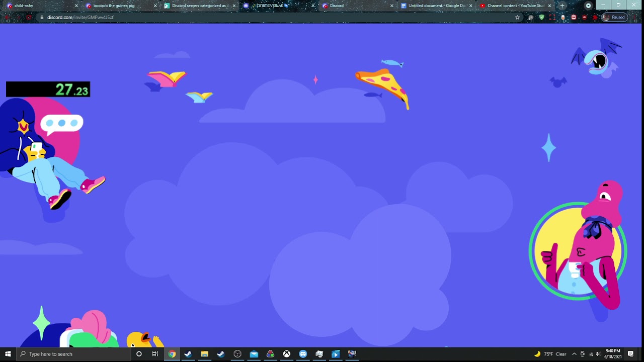Screen dimensions: 644x362
Task: Close the Untitled document Google Docs tab
Action: coord(471,6)
